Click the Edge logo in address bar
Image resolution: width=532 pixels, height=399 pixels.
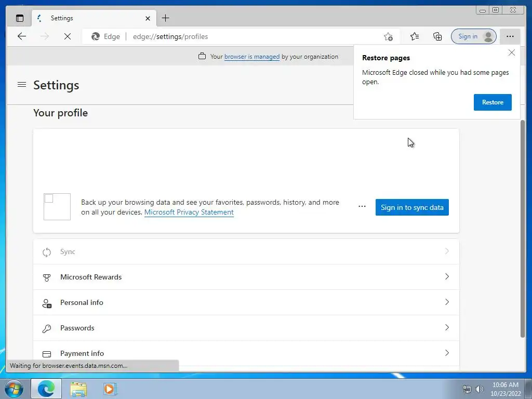[96, 36]
